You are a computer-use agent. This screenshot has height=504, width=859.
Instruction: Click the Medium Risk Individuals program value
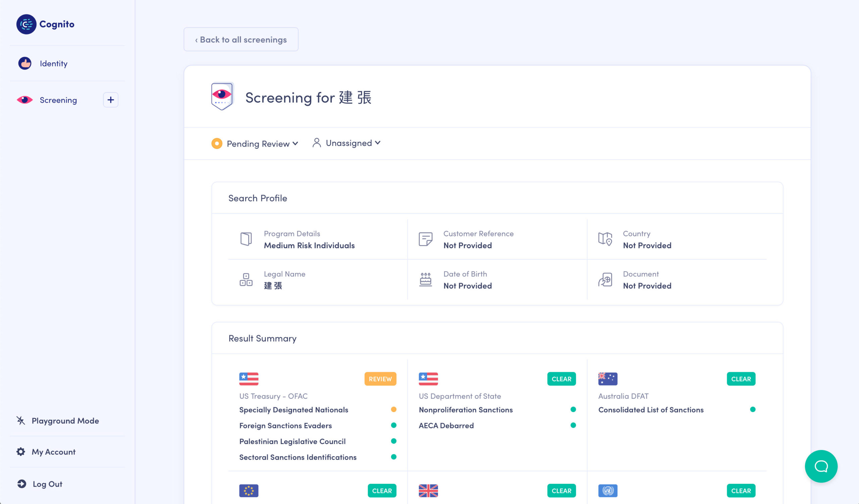309,245
